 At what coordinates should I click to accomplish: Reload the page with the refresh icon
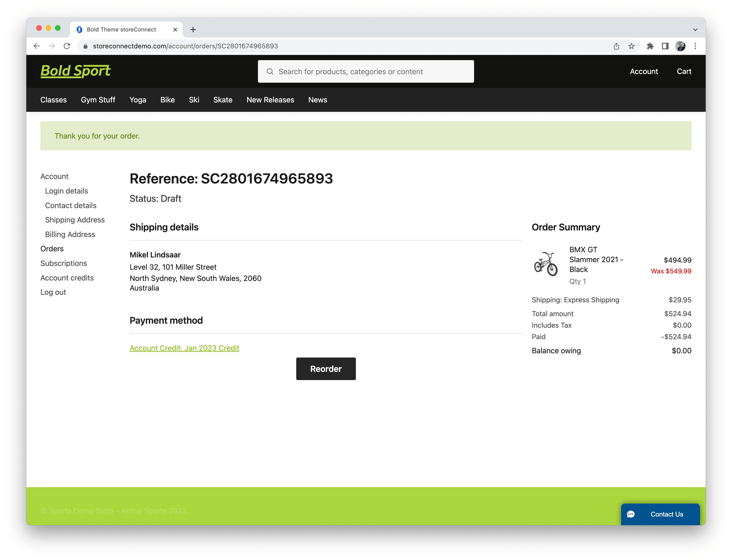67,46
